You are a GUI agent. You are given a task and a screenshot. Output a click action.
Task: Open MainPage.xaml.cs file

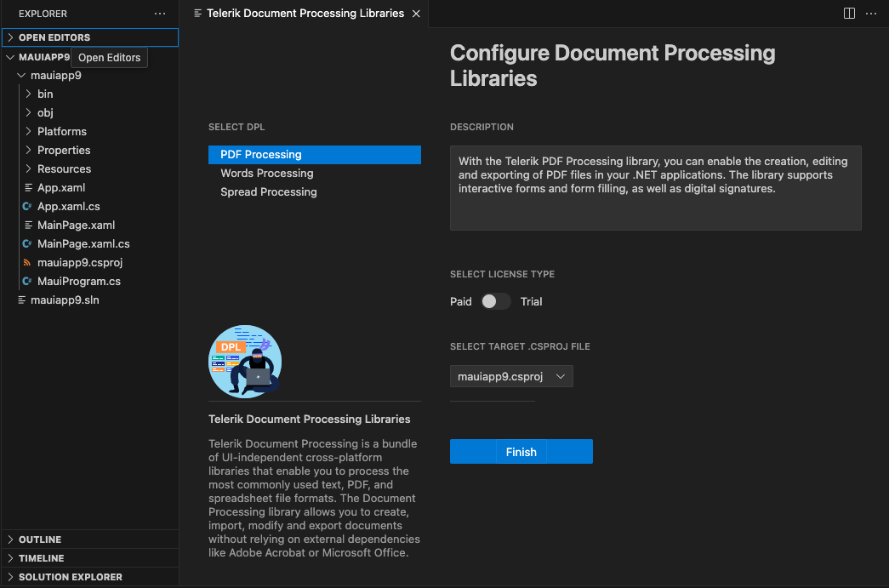point(83,244)
